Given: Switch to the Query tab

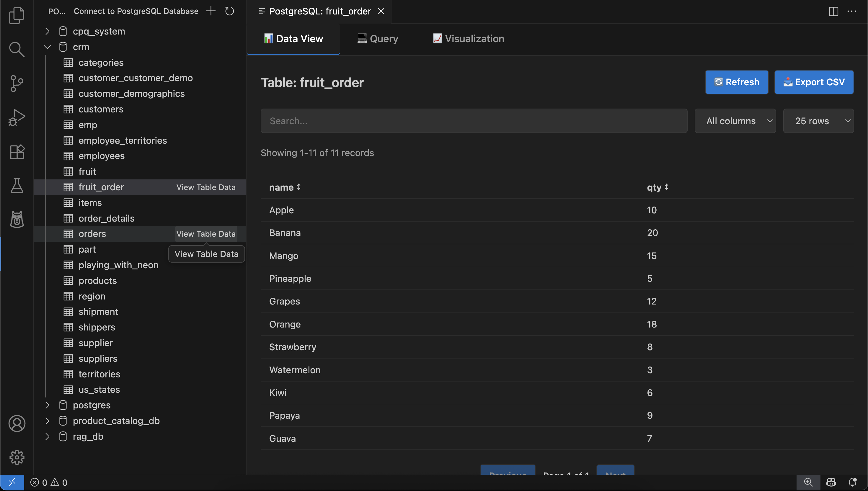Looking at the screenshot, I should click(378, 39).
